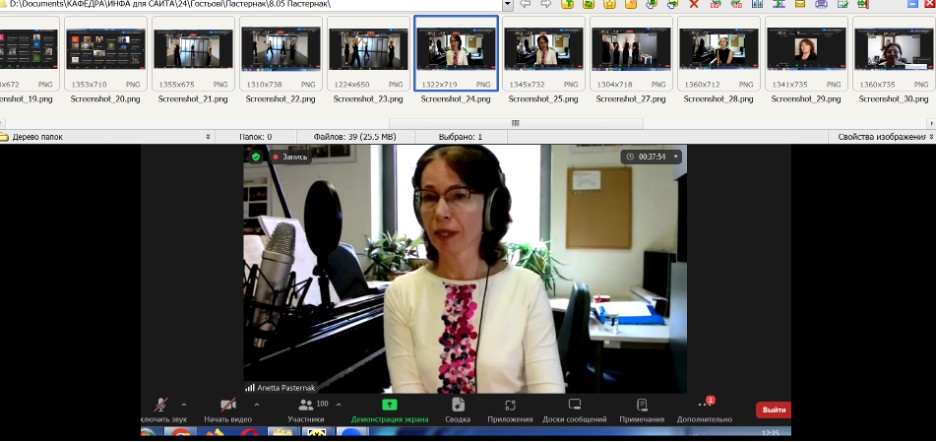
Task: Open the Сводка summary tool
Action: pyautogui.click(x=458, y=411)
